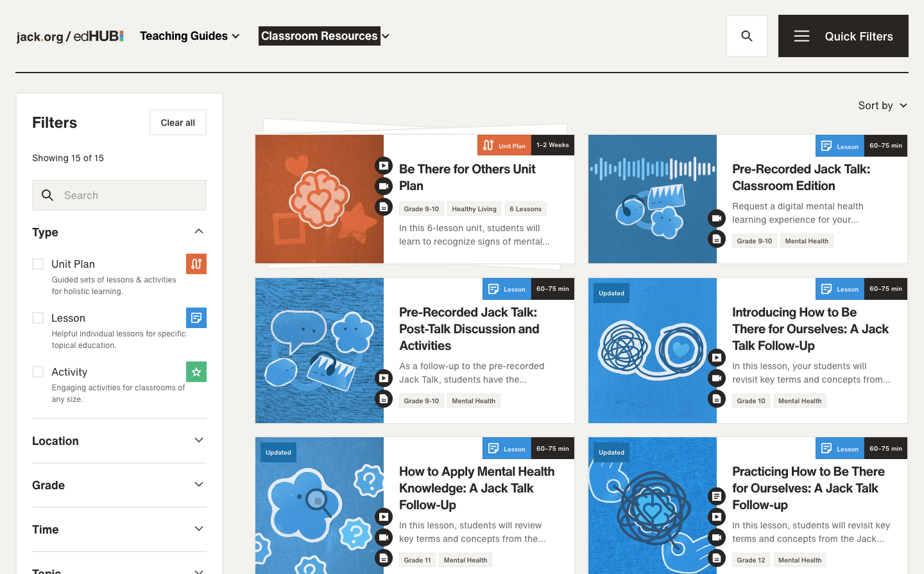The image size is (924, 574).
Task: Click play icon on Introducing How to Be There card
Action: [x=717, y=358]
